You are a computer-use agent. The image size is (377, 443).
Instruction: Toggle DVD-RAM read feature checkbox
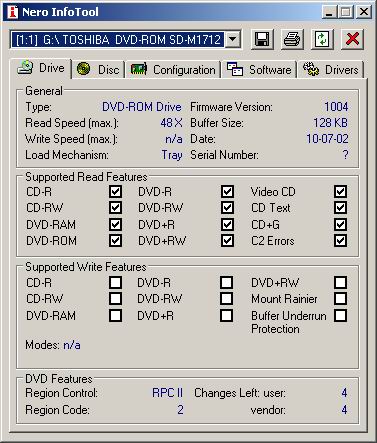(x=115, y=224)
